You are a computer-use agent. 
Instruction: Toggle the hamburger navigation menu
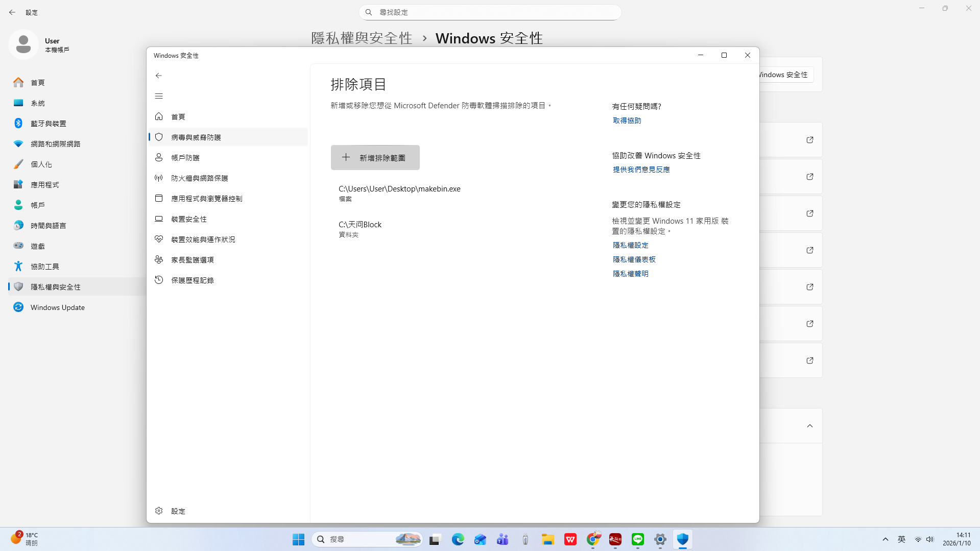coord(159,96)
